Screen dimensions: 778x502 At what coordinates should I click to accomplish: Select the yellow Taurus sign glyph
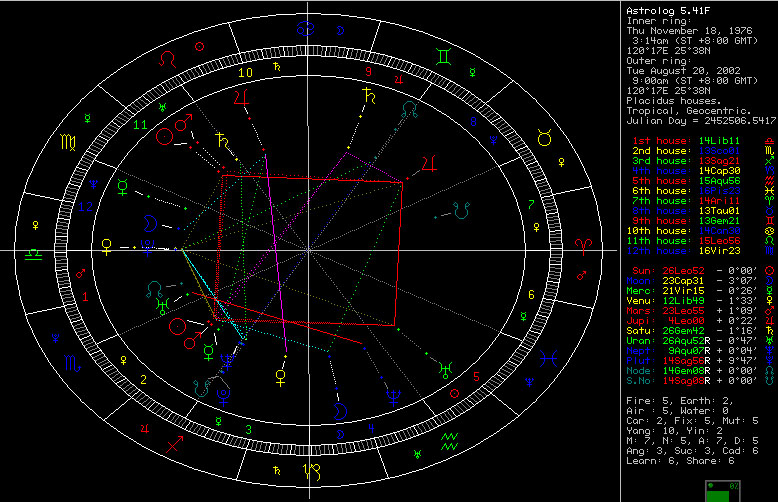coord(546,140)
